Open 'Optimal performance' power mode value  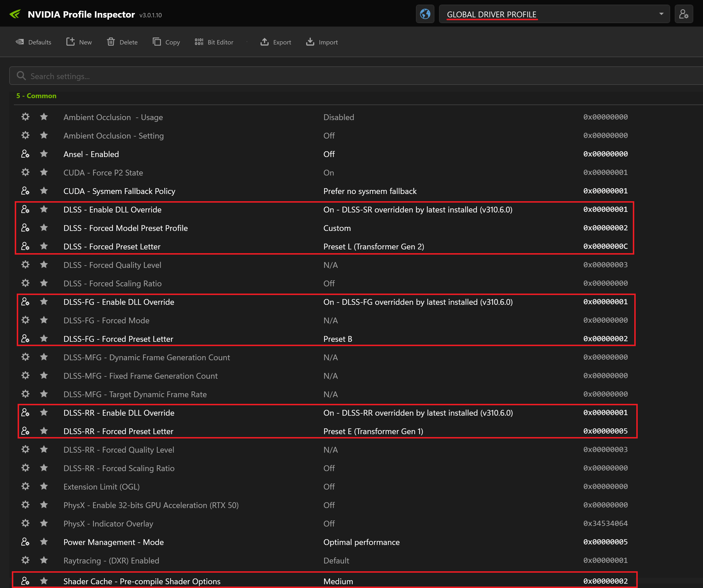pos(362,542)
